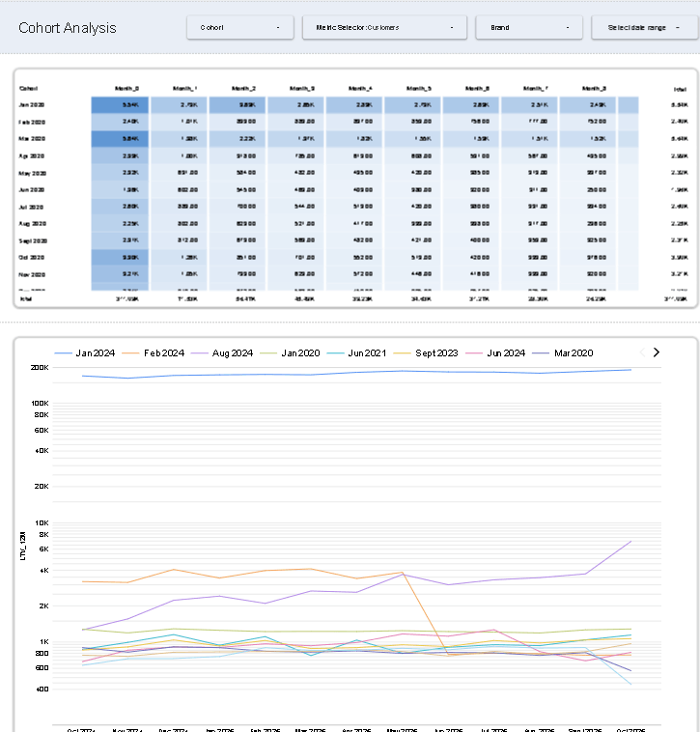Click the 200K y-axis label
Image resolution: width=700 pixels, height=732 pixels.
click(40, 367)
